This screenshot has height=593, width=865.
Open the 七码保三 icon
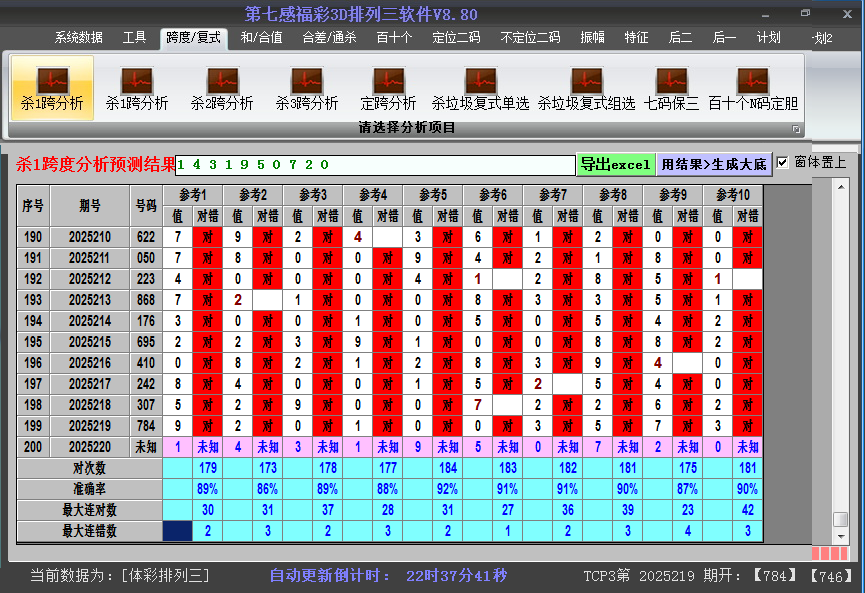point(671,88)
